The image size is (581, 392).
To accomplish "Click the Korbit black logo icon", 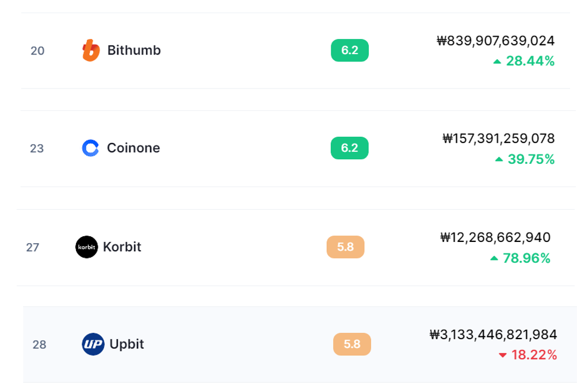I will coord(87,247).
